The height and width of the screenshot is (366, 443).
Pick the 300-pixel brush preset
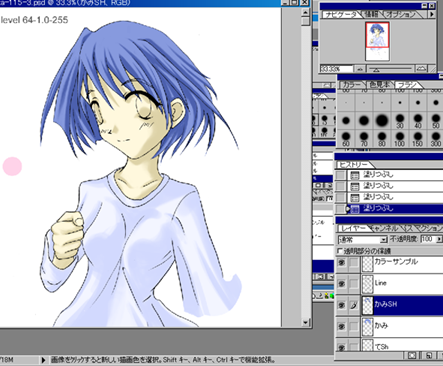436,137
